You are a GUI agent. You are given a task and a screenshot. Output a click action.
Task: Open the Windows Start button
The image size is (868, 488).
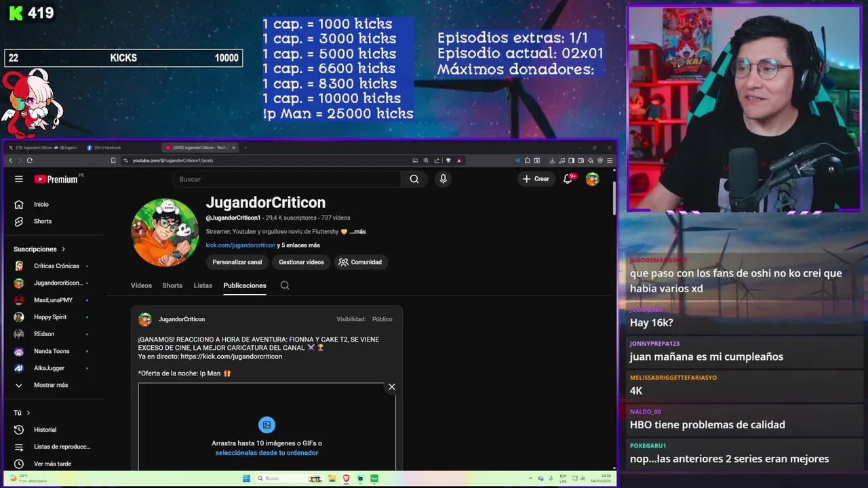click(247, 479)
